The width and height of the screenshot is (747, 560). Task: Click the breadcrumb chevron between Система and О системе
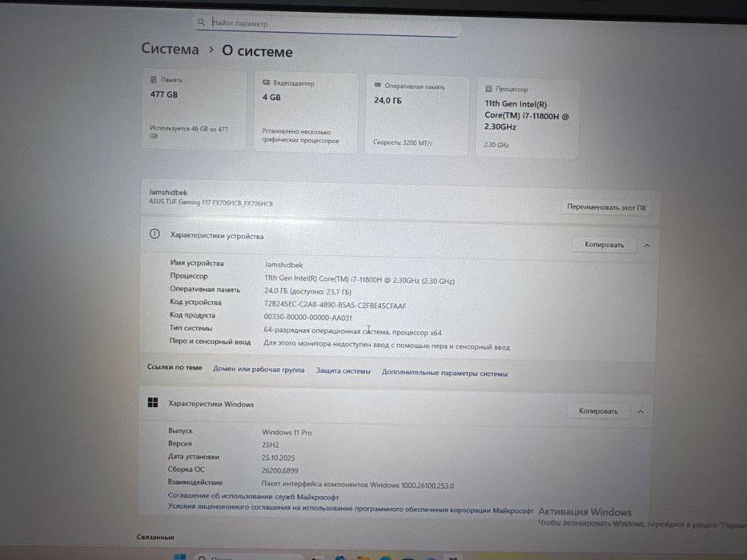(211, 50)
